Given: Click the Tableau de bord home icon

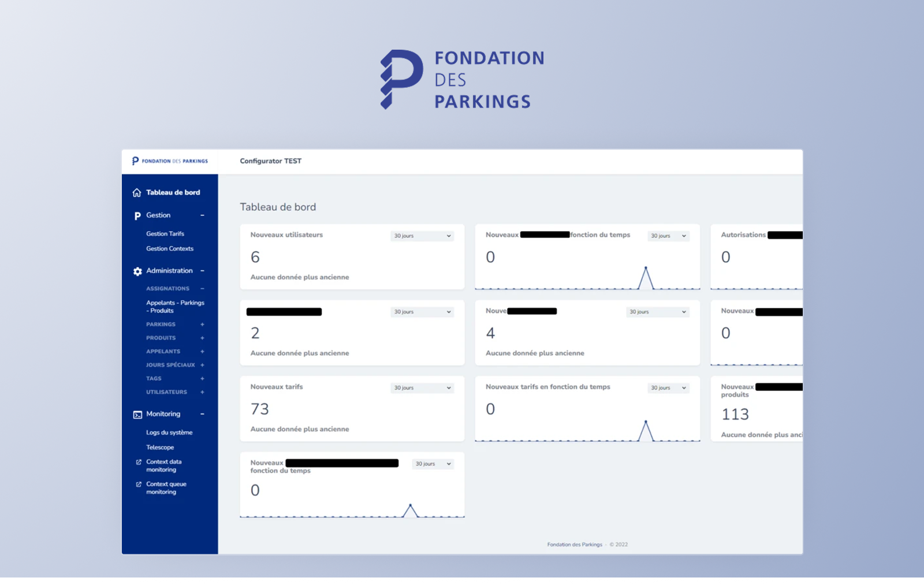Looking at the screenshot, I should [x=137, y=192].
